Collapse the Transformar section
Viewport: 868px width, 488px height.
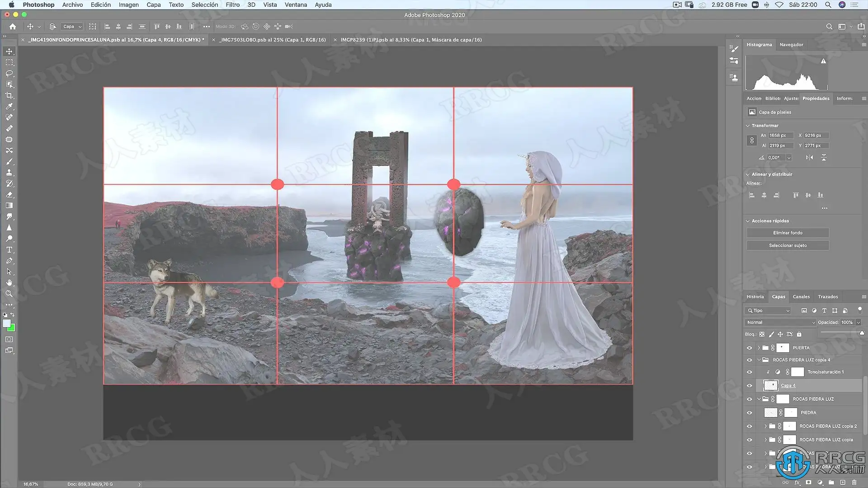click(x=748, y=126)
